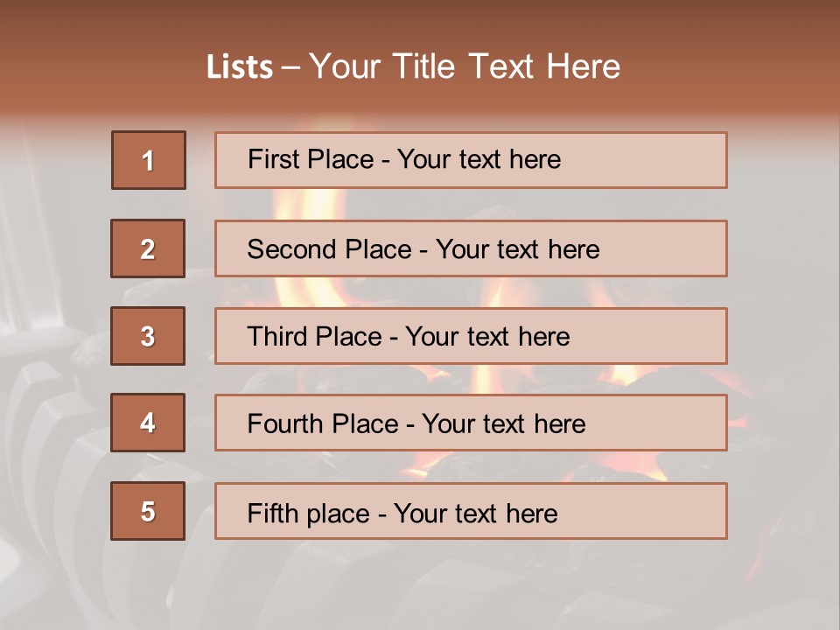Select the Third Place text bar

(471, 336)
